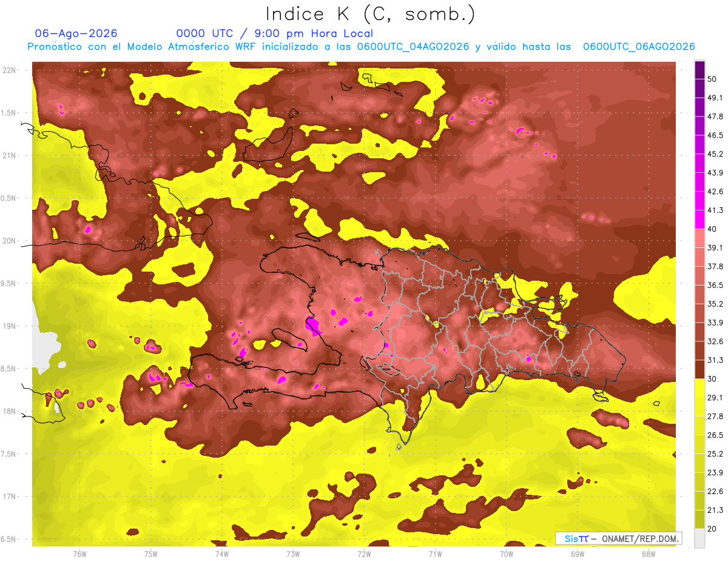Image resolution: width=728 pixels, height=562 pixels.
Task: Click the 19N latitude label
Action: (9, 326)
